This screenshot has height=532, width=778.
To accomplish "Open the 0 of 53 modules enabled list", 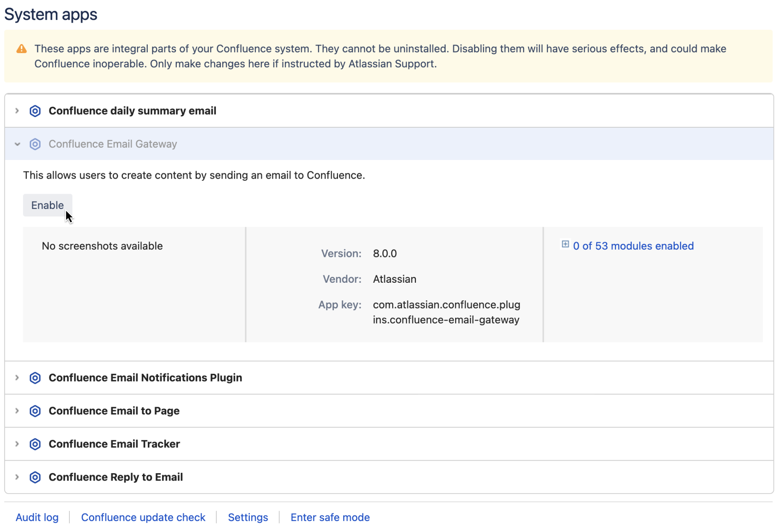I will pyautogui.click(x=633, y=246).
